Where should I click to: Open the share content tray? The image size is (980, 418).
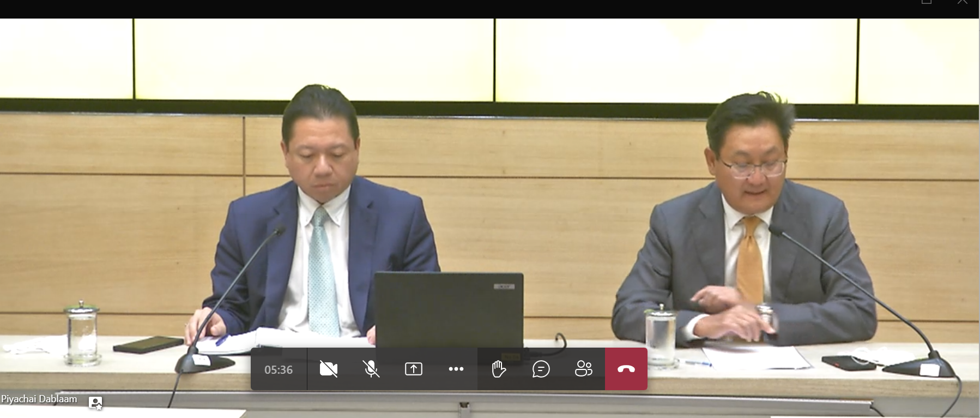pos(414,369)
